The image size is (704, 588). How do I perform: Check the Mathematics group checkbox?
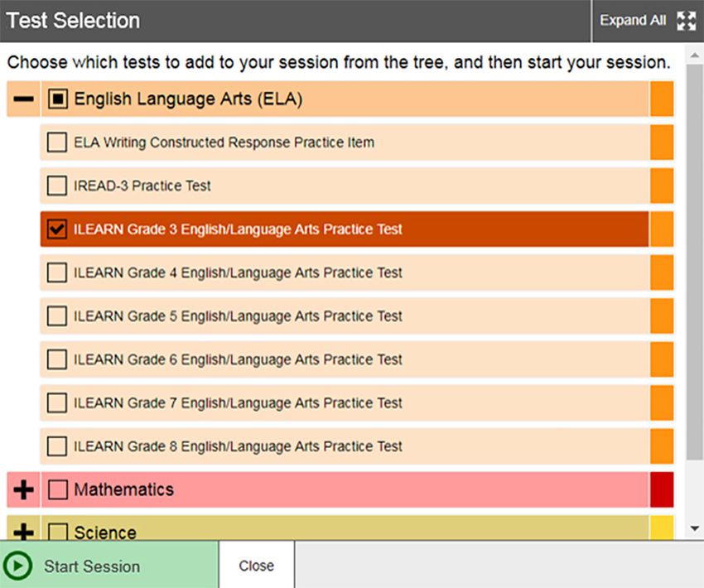58,489
